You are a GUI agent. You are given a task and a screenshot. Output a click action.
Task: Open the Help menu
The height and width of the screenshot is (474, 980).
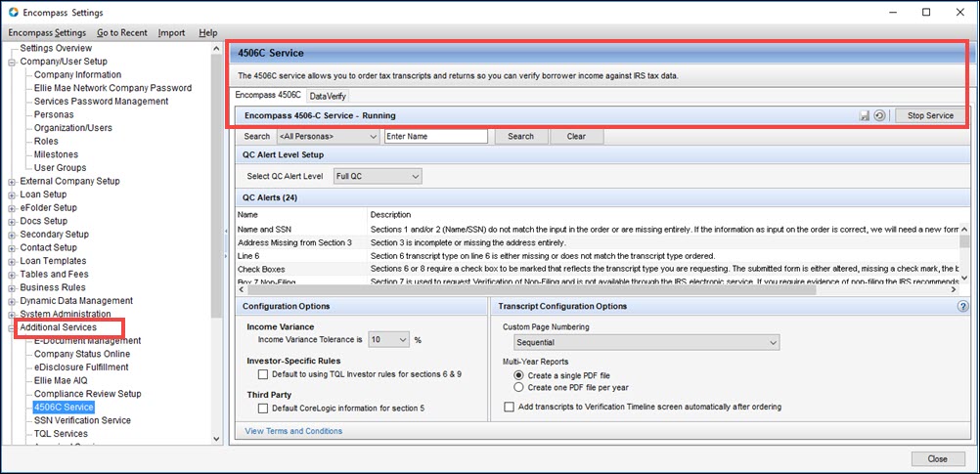[x=207, y=32]
